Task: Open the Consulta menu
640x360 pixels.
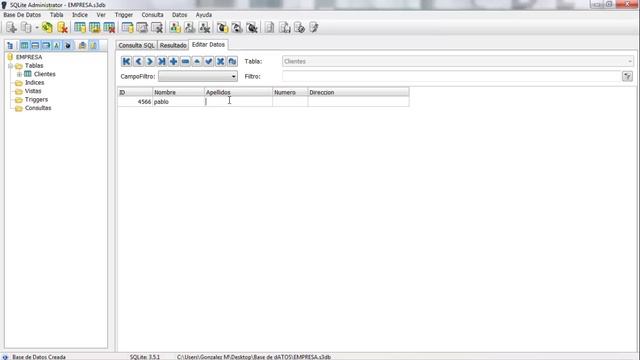Action: pyautogui.click(x=152, y=15)
